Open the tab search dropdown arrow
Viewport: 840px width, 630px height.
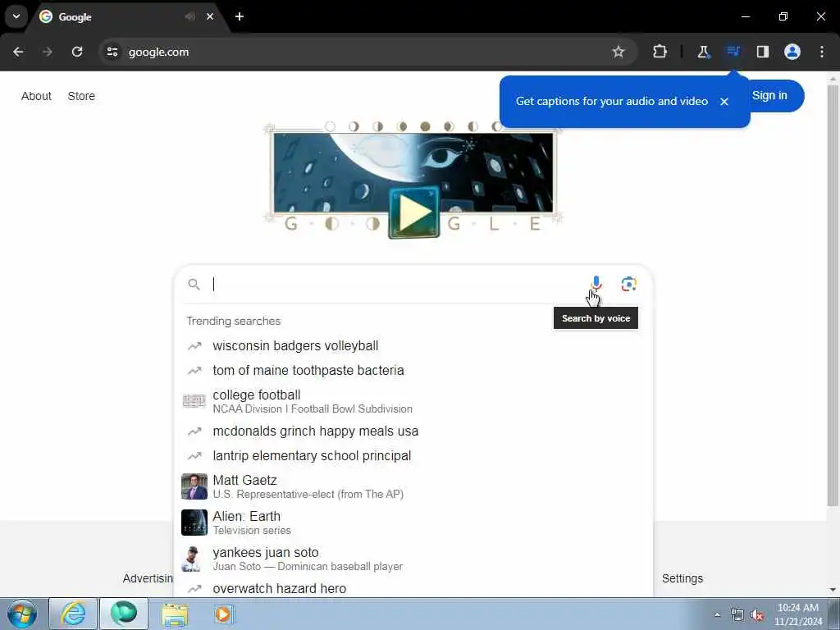[16, 16]
